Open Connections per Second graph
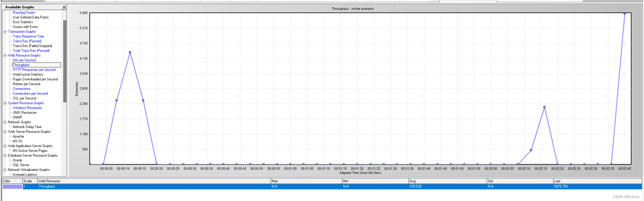This screenshot has width=644, height=201. [30, 94]
